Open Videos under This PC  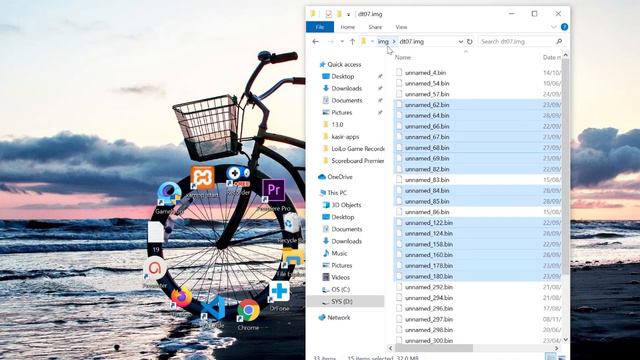pos(340,278)
